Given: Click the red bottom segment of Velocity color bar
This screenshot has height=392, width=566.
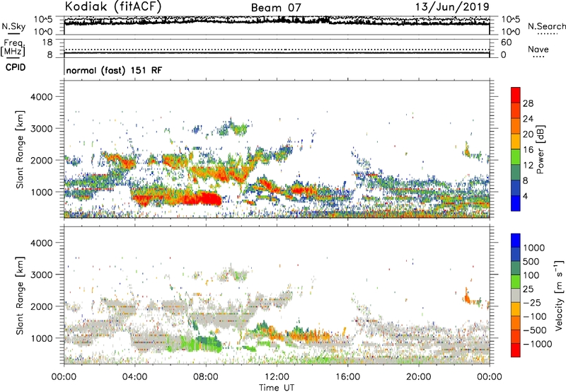Looking at the screenshot, I should 516,350.
